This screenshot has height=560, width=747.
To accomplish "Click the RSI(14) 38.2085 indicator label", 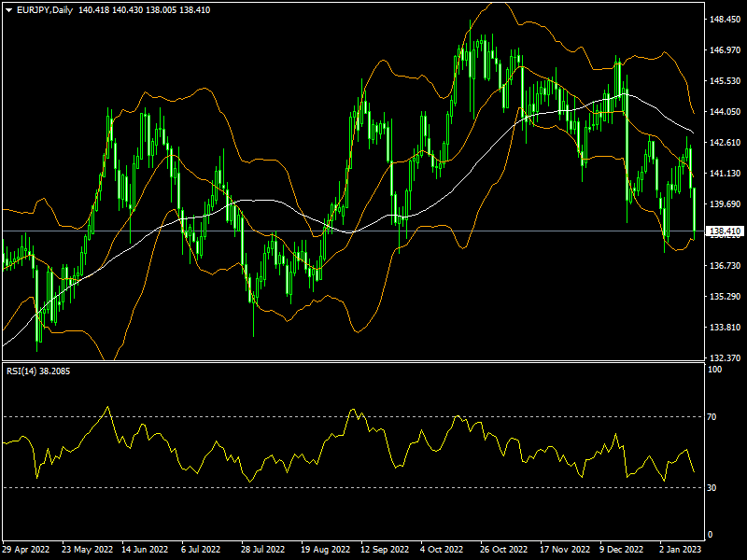I will [38, 371].
